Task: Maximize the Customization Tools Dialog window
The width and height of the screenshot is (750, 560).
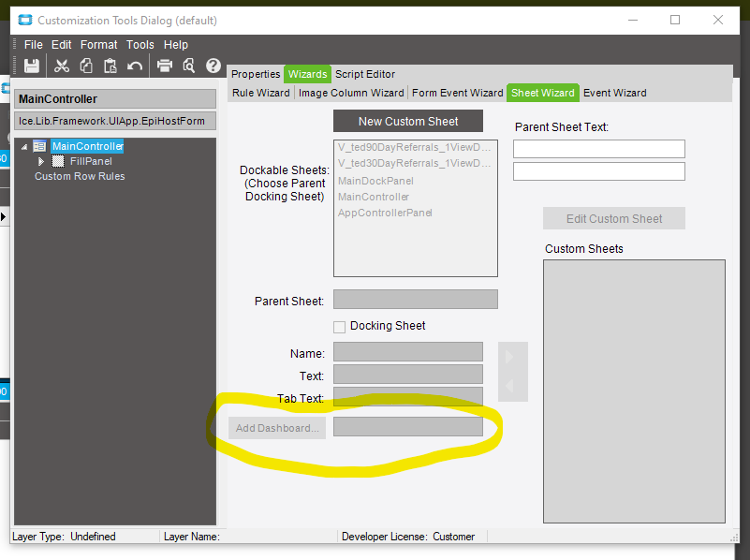Action: 675,20
